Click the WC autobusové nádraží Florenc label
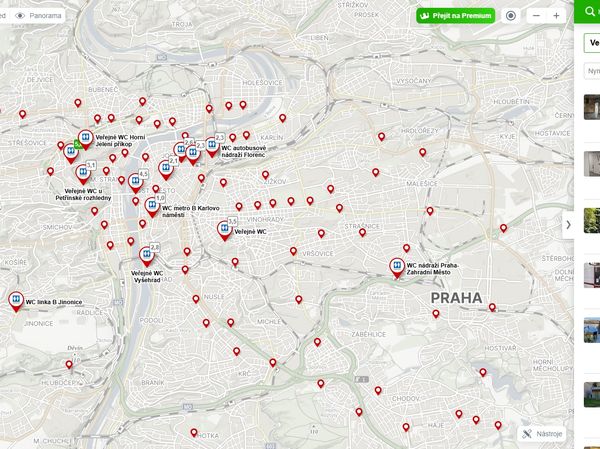The image size is (600, 449). [243, 151]
